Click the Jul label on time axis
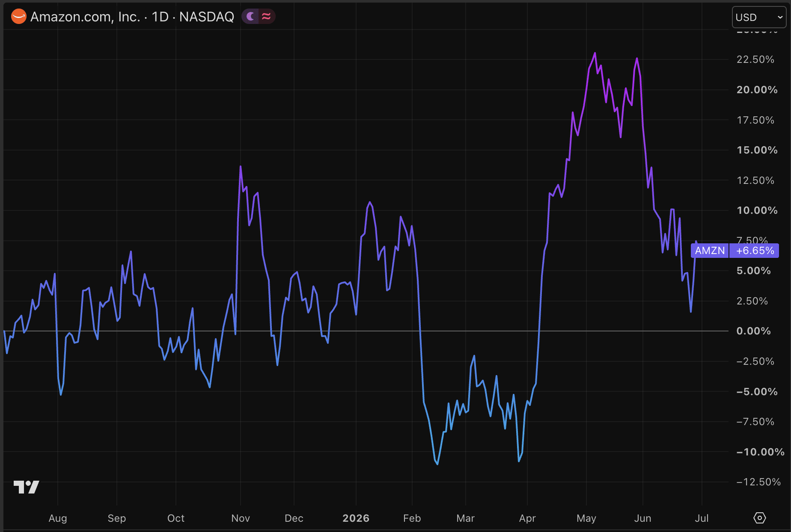This screenshot has width=791, height=532. click(702, 518)
